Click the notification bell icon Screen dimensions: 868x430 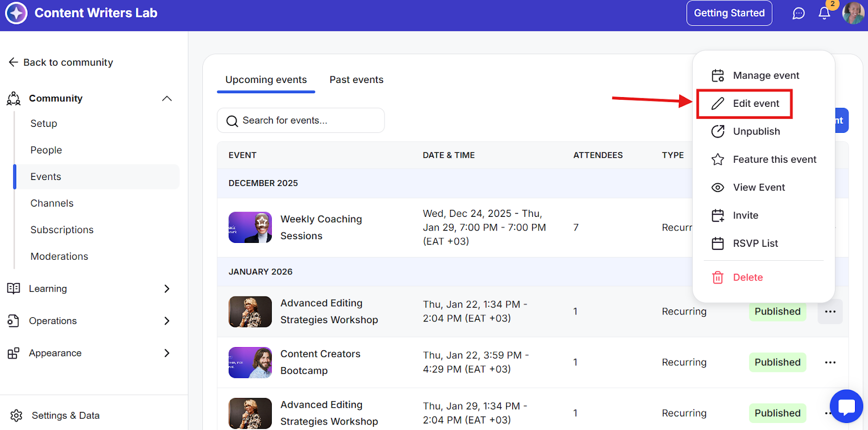click(x=824, y=14)
